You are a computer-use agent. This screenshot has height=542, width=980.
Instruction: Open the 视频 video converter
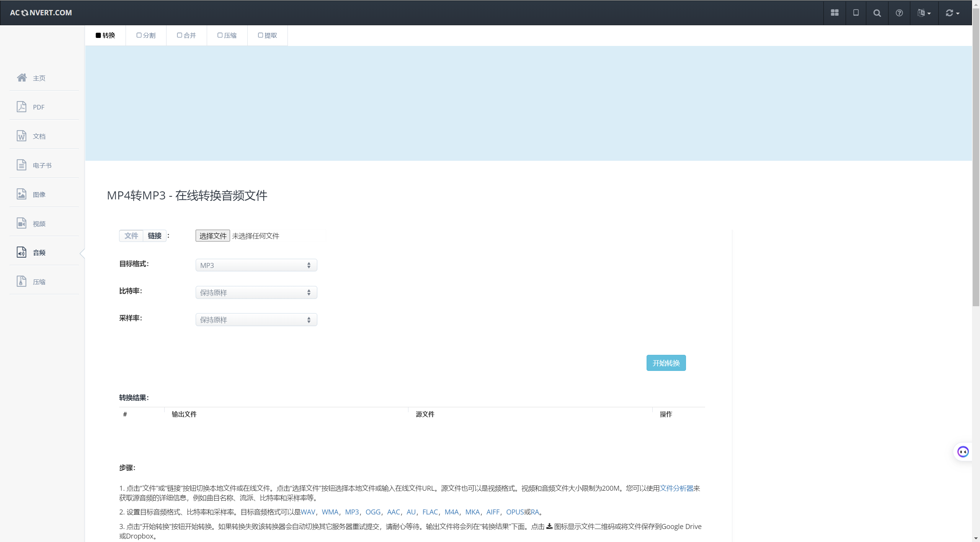tap(44, 223)
